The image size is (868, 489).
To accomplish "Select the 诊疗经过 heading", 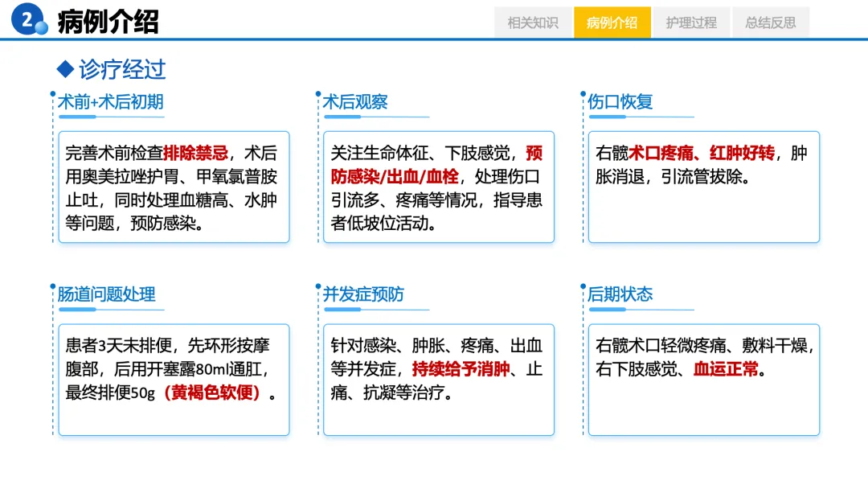I will click(x=122, y=69).
